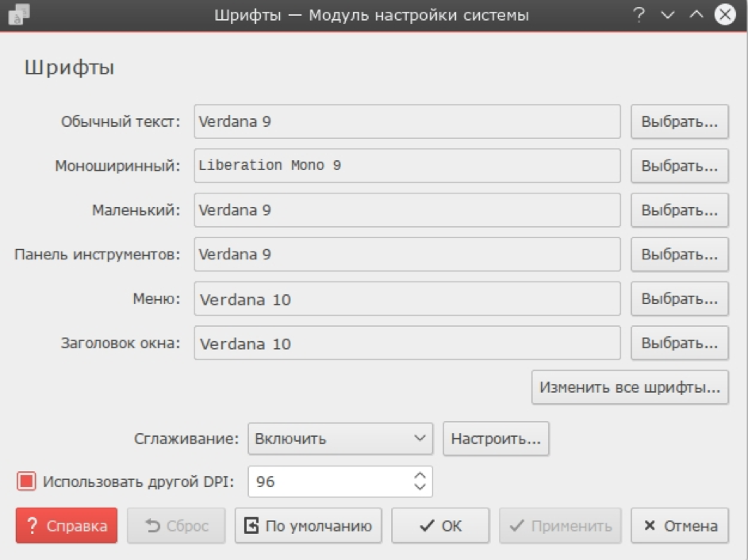Open help with the Справка button
The width and height of the screenshot is (748, 560).
click(x=67, y=526)
